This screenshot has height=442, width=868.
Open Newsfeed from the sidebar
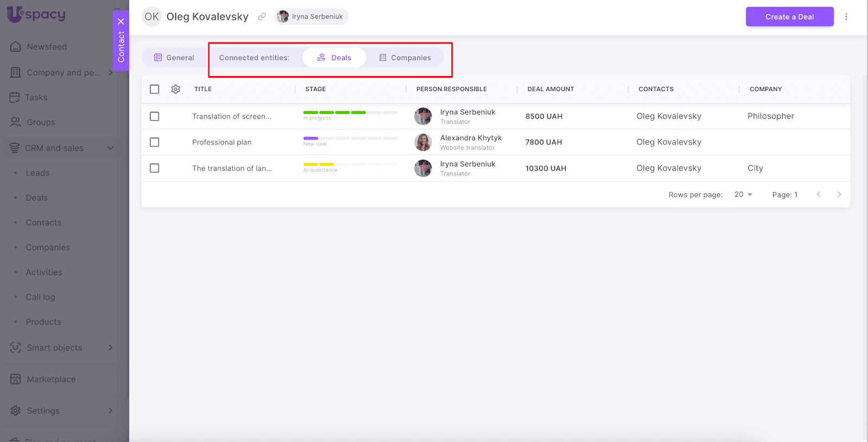click(x=47, y=47)
